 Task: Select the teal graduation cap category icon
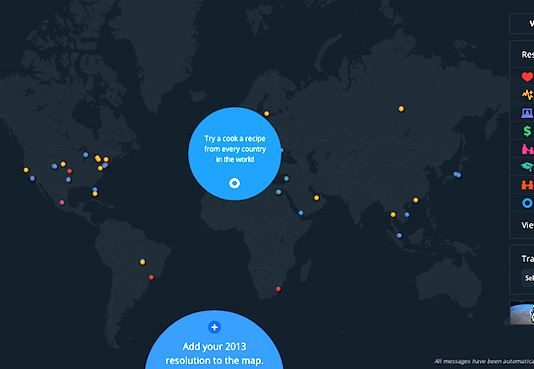(528, 167)
